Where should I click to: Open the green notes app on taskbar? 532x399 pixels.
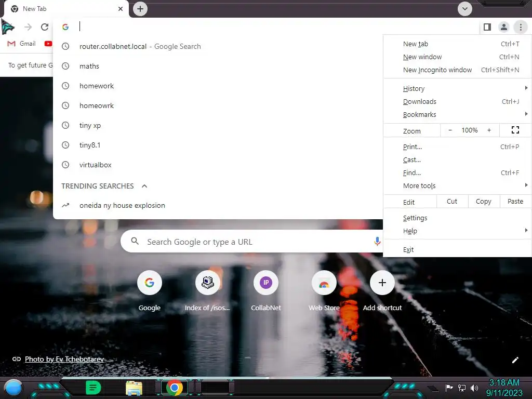point(93,388)
